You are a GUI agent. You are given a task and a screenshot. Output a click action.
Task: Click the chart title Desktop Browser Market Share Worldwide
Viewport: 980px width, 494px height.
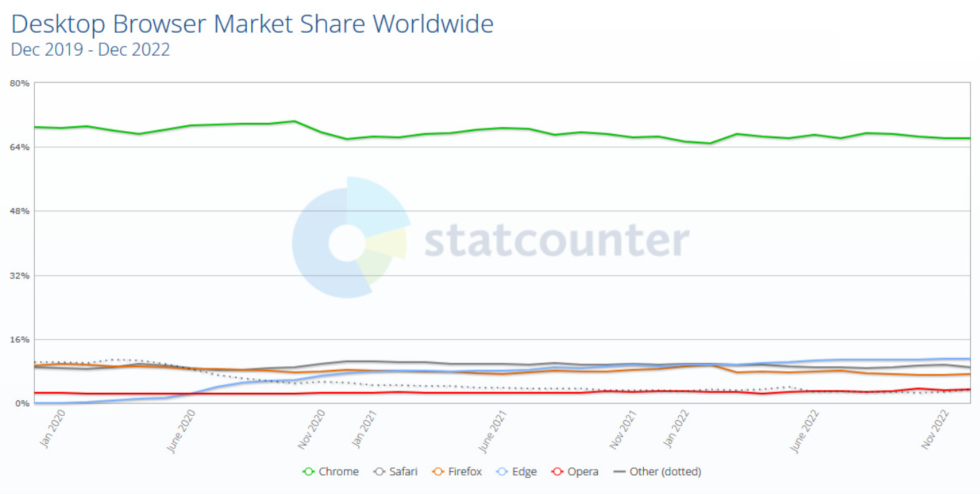[x=252, y=24]
